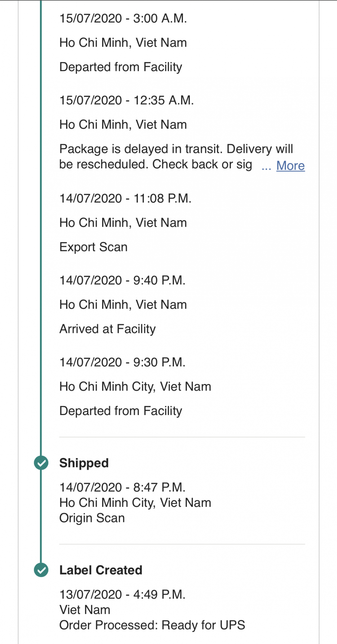Click the green checkmark beside Label Created

pos(41,570)
